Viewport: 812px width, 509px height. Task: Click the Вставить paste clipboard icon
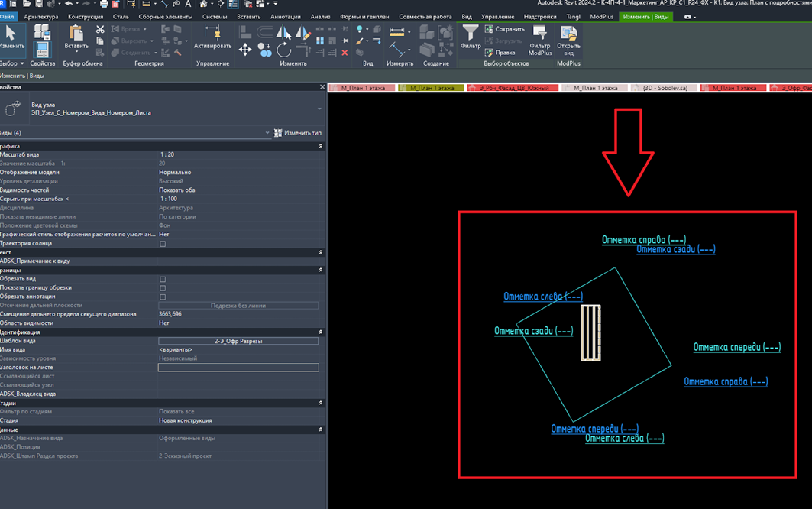tap(76, 33)
